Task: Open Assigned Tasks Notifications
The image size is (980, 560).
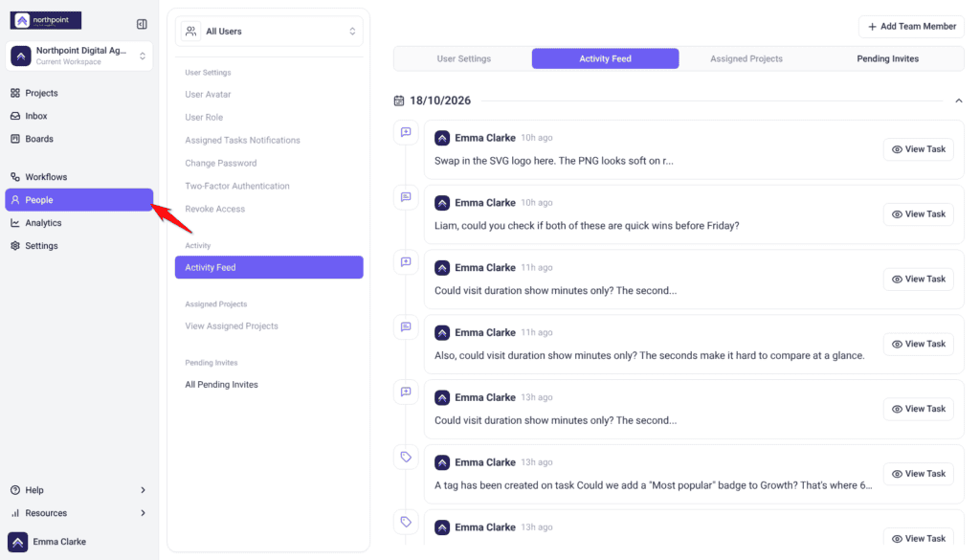Action: (242, 141)
